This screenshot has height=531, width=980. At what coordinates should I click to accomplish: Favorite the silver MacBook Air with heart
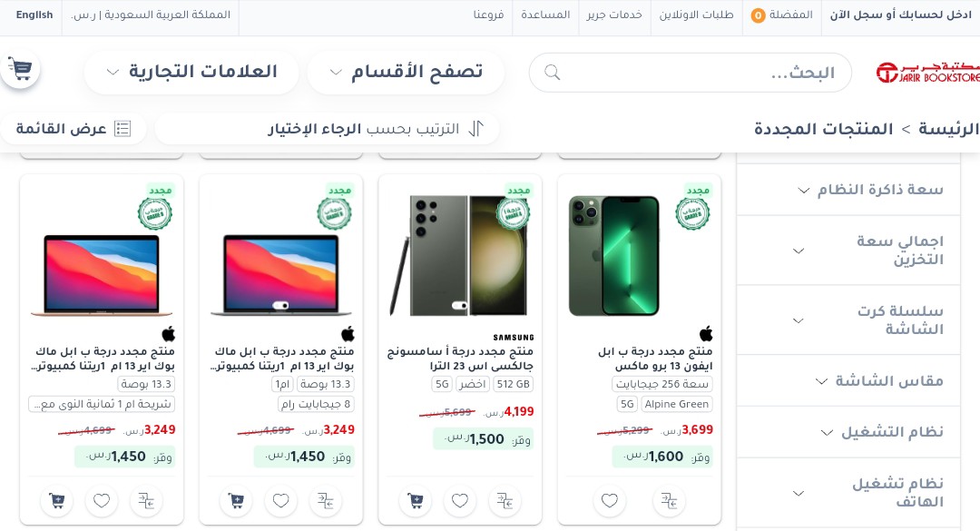tap(280, 500)
